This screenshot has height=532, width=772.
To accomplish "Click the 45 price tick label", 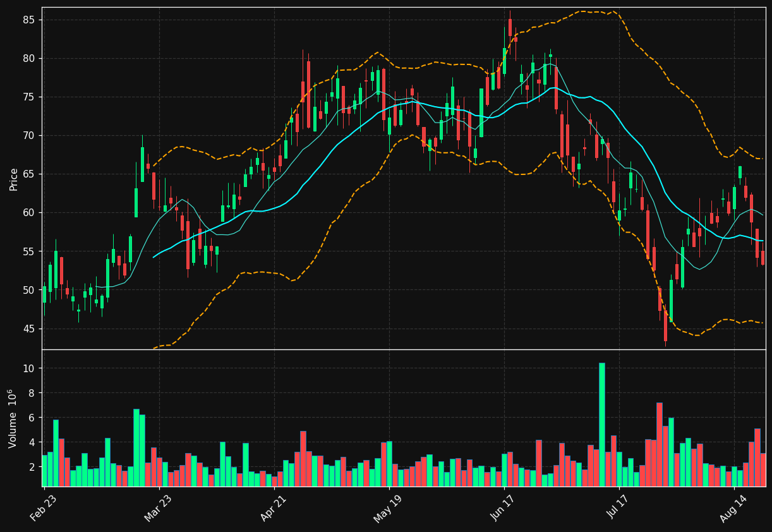I will click(x=28, y=329).
